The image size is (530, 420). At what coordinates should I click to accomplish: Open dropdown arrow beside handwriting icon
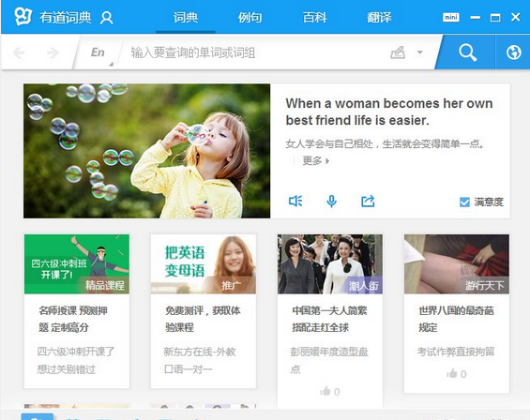point(420,52)
